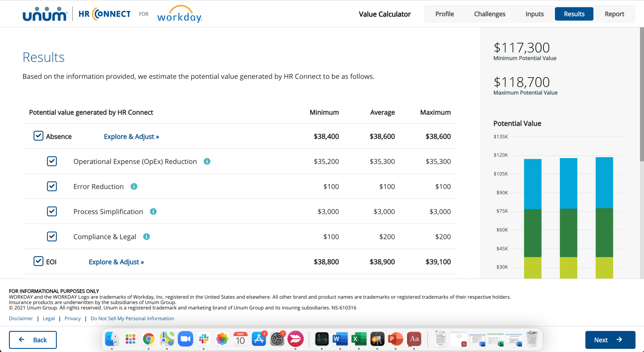This screenshot has height=352, width=644.
Task: Go to the Inputs tab
Action: [x=535, y=14]
